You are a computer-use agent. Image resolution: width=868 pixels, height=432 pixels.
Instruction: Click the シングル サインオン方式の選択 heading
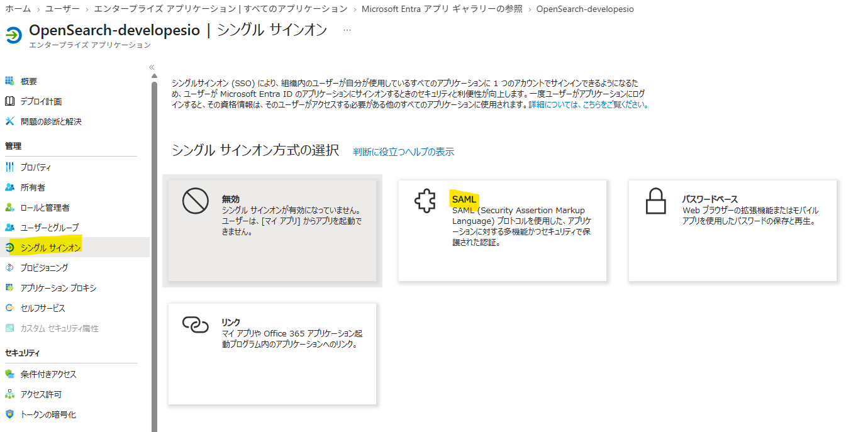[x=255, y=150]
